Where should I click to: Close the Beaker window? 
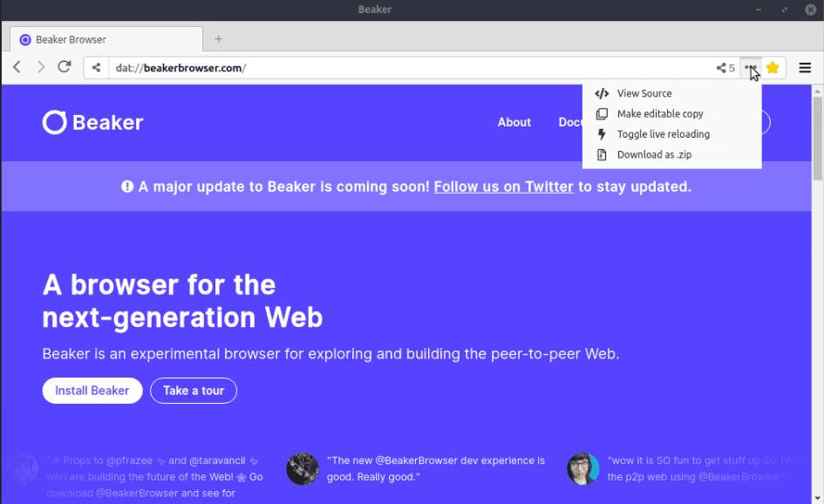(x=811, y=10)
